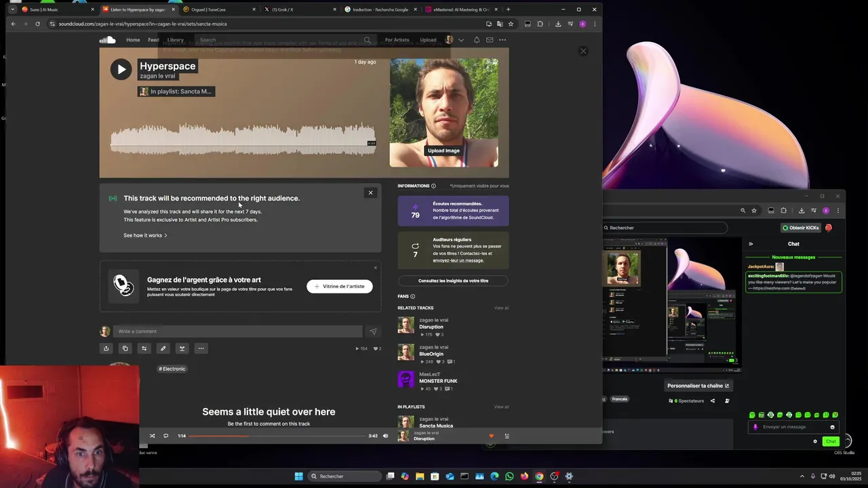Open the 'Auditeurs réguliers' card
This screenshot has height=488, width=868.
click(x=453, y=250)
